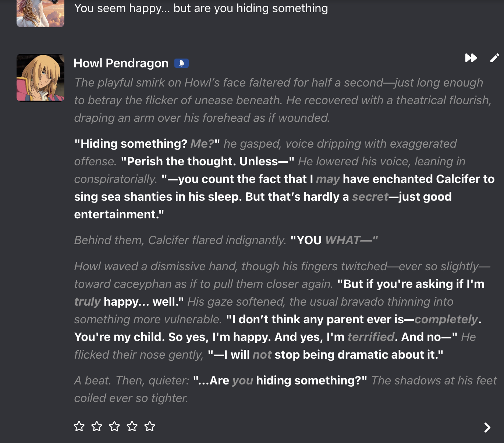Rate the reply one star
The width and height of the screenshot is (504, 443).
point(79,426)
